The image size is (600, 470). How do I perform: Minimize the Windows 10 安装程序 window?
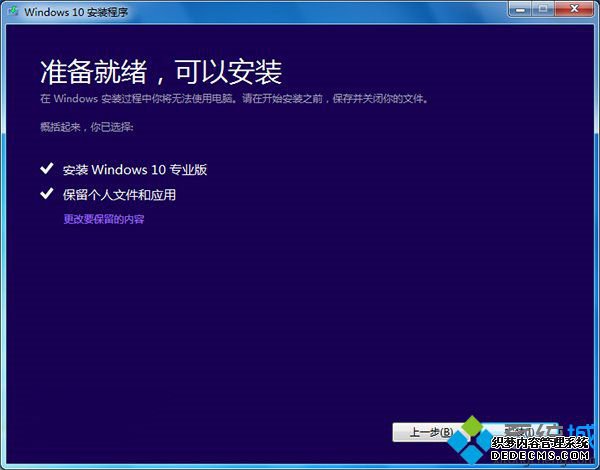point(520,9)
